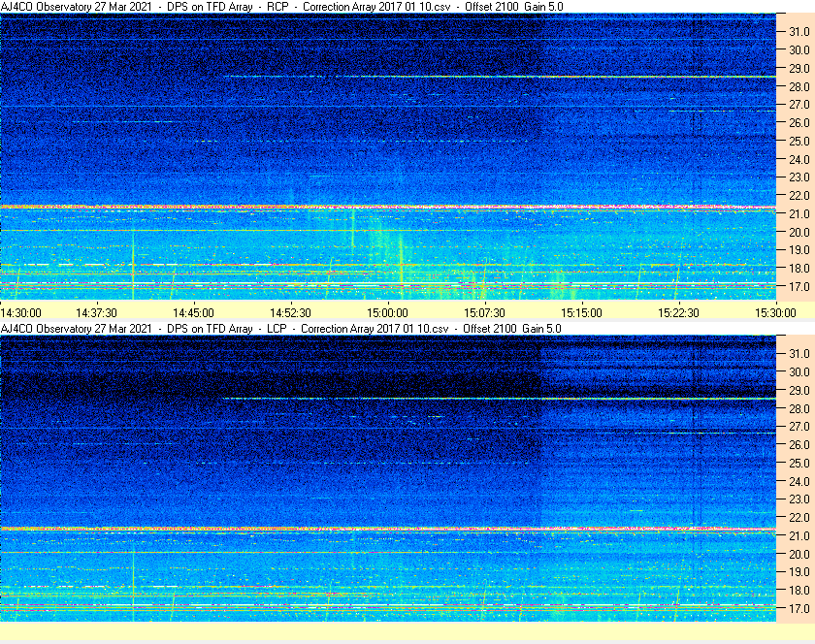This screenshot has width=815, height=644.
Task: Click the 31.0 frequency label in LCP panel
Action: coord(799,353)
